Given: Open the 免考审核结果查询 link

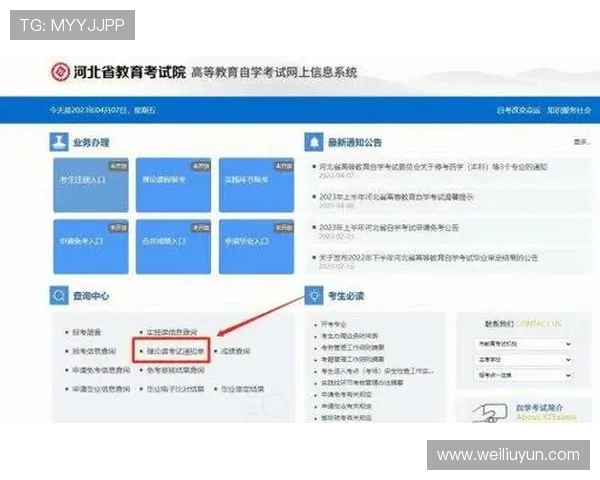Looking at the screenshot, I should click(x=176, y=370).
